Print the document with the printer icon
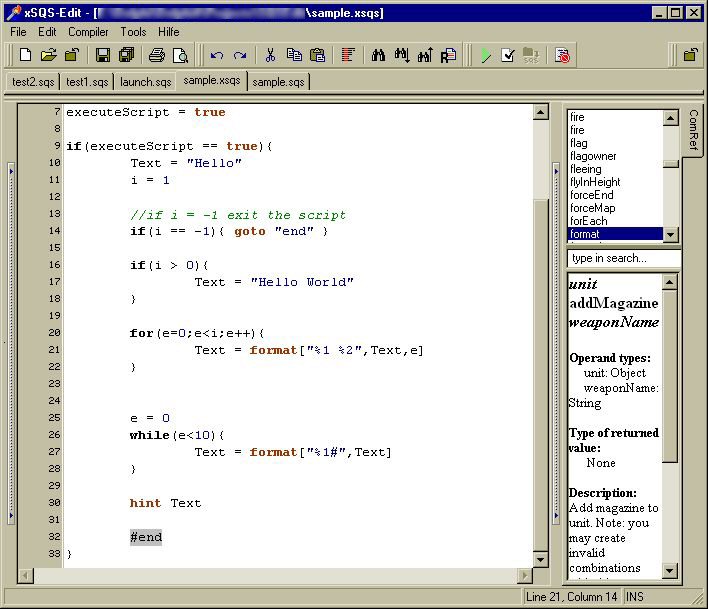 point(157,56)
